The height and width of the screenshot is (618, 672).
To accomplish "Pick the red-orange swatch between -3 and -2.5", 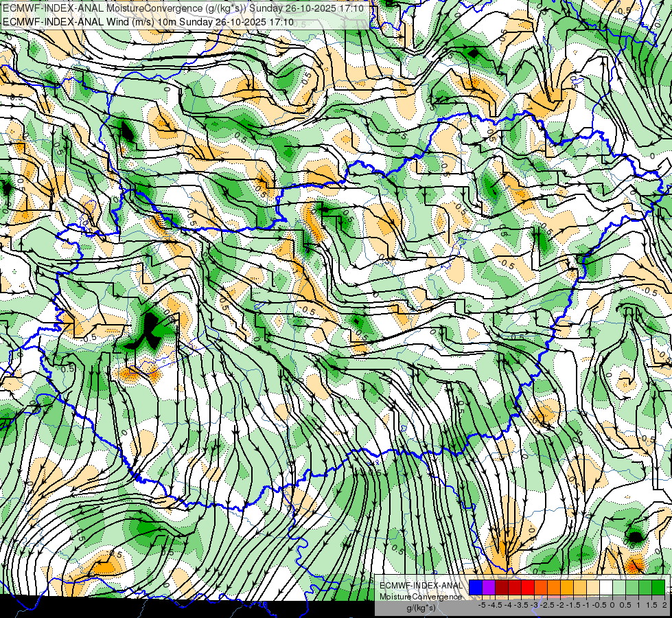I will (541, 588).
